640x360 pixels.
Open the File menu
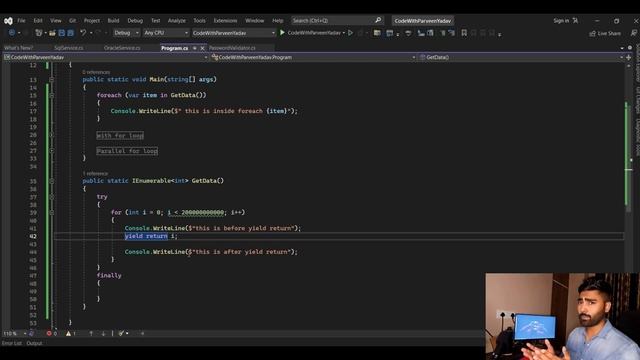[21, 20]
